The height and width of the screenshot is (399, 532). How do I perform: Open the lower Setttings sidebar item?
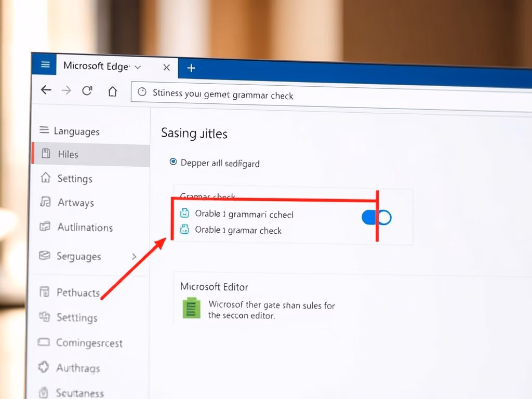pyautogui.click(x=77, y=317)
